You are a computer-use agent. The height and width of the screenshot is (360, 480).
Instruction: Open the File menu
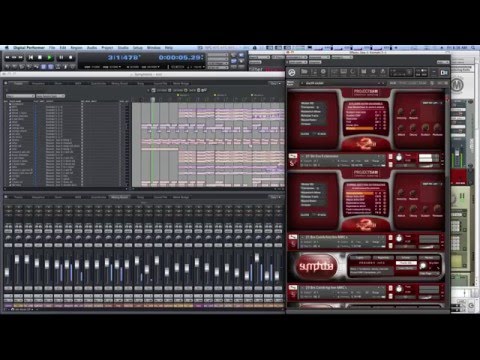52,48
